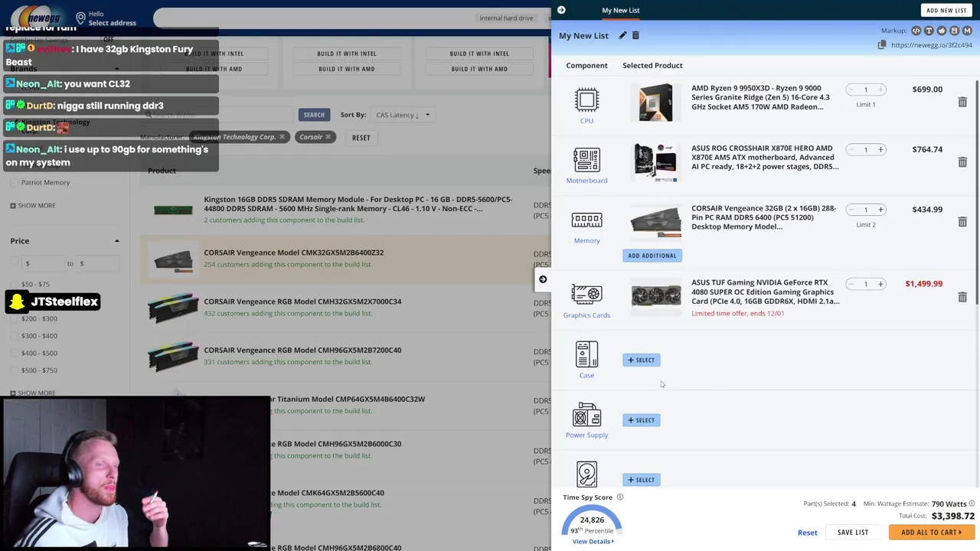Check the $50 - $75 price filter
The width and height of the screenshot is (980, 551).
tap(14, 284)
